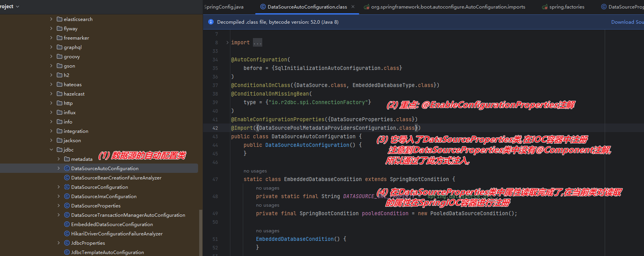Select the integration package row

coord(99,131)
